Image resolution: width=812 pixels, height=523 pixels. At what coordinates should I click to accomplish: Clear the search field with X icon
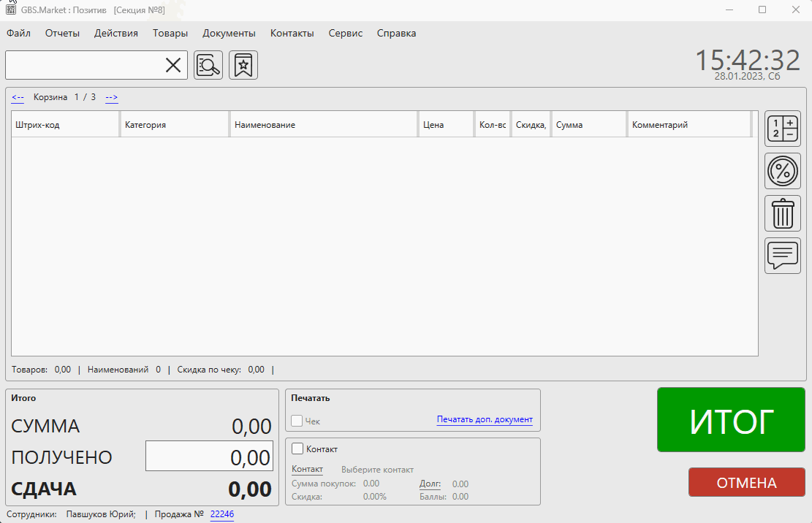tap(173, 65)
